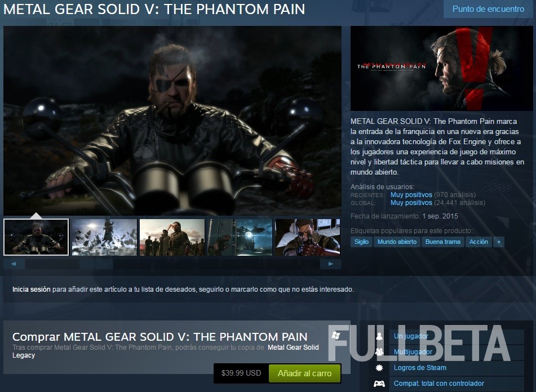Click the left arrow on screenshot scroller
536x392 pixels.
(x=14, y=264)
